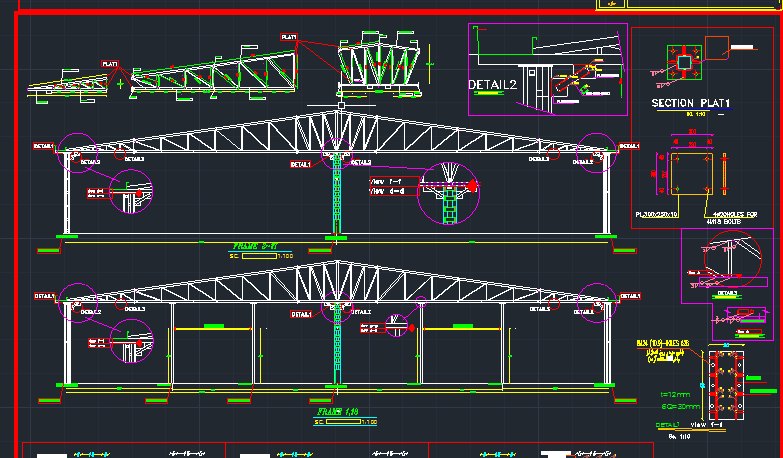Click the green FRAME 1,18 title

338,412
